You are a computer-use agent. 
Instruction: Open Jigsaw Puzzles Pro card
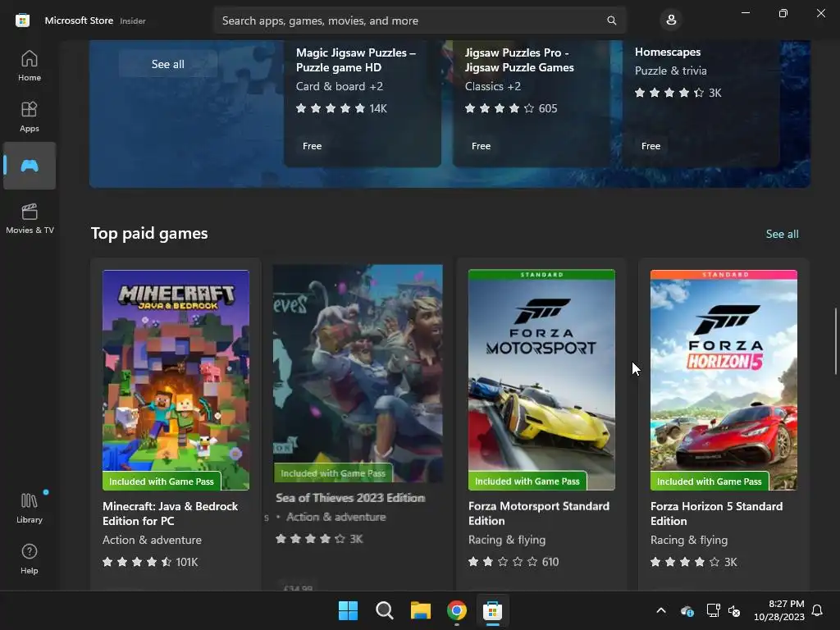532,103
